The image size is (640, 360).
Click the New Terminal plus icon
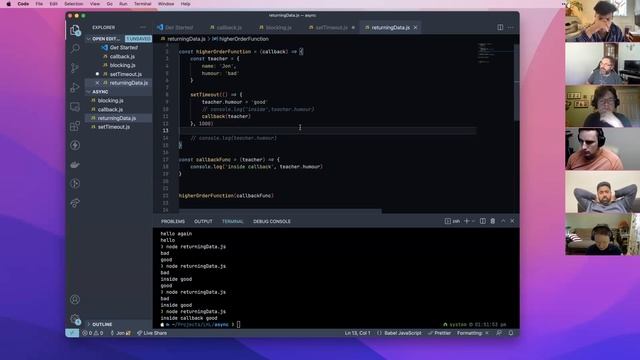(467, 221)
